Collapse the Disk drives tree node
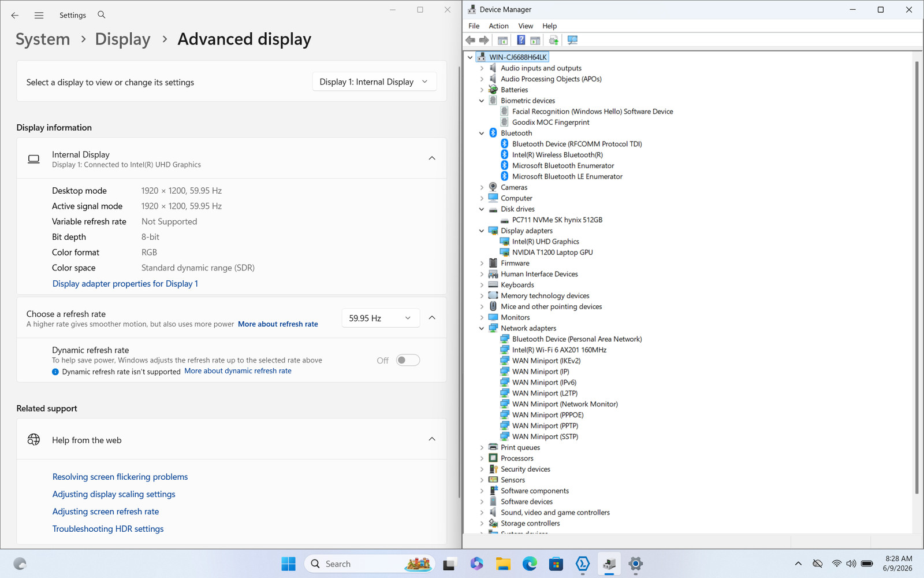 tap(482, 209)
